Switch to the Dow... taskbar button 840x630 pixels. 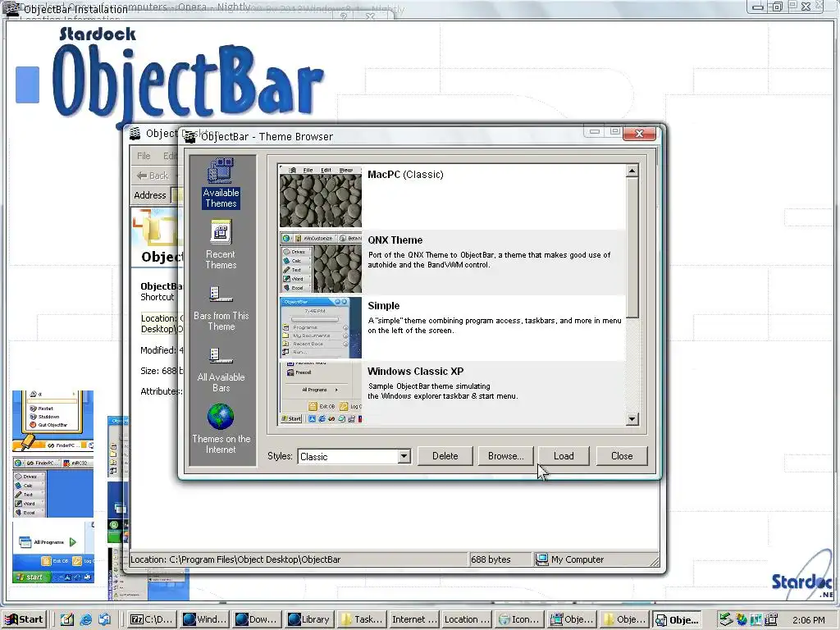(257, 619)
